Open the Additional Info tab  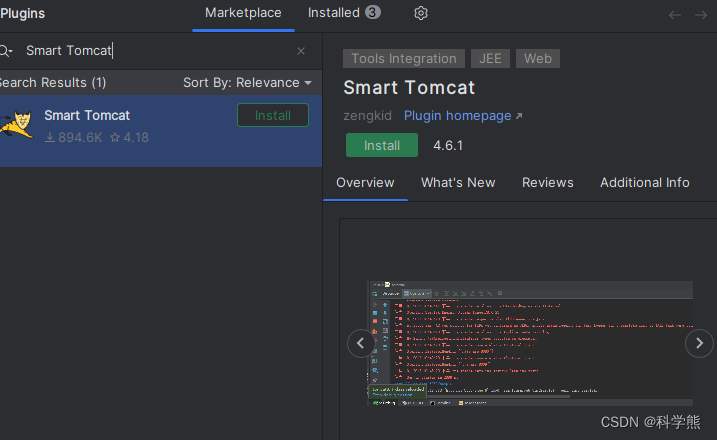(644, 182)
